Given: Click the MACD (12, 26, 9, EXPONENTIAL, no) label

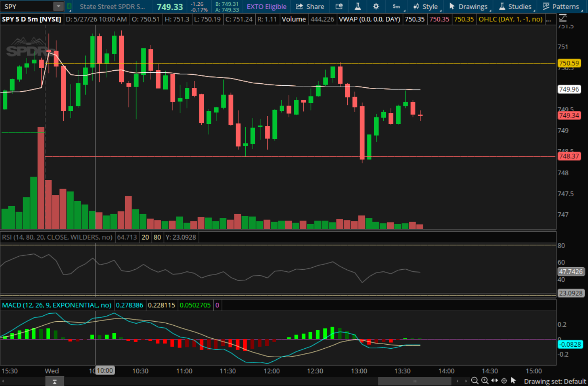Looking at the screenshot, I should point(57,305).
